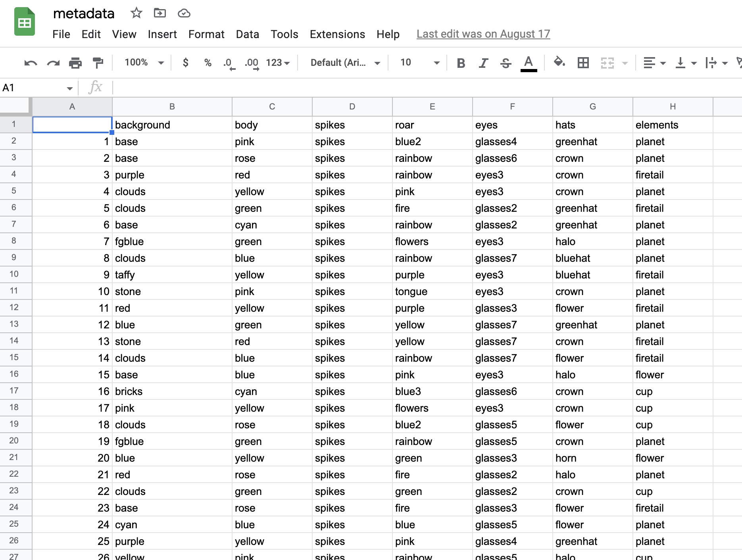Open the Format menu
The height and width of the screenshot is (560, 742).
(x=206, y=34)
